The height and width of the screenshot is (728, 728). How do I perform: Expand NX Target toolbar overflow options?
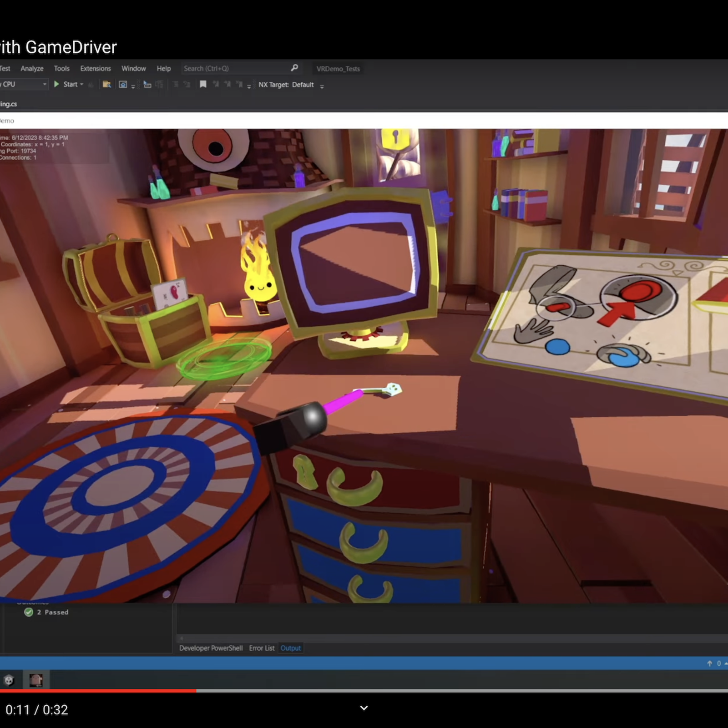click(x=322, y=86)
